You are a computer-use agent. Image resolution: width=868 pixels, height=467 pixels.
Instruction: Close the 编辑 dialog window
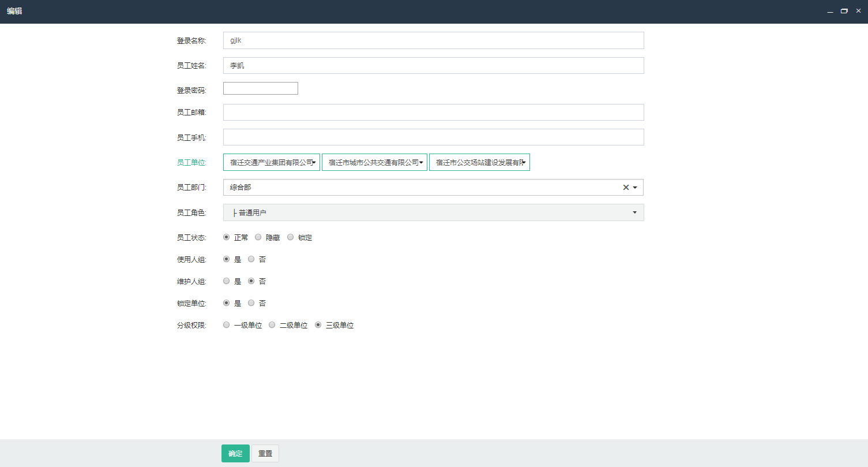coord(858,11)
